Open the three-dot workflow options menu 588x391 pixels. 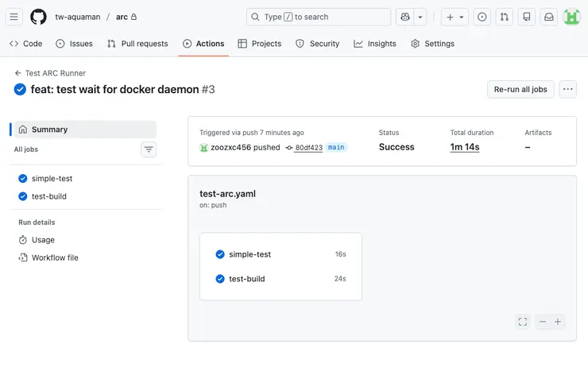point(567,89)
